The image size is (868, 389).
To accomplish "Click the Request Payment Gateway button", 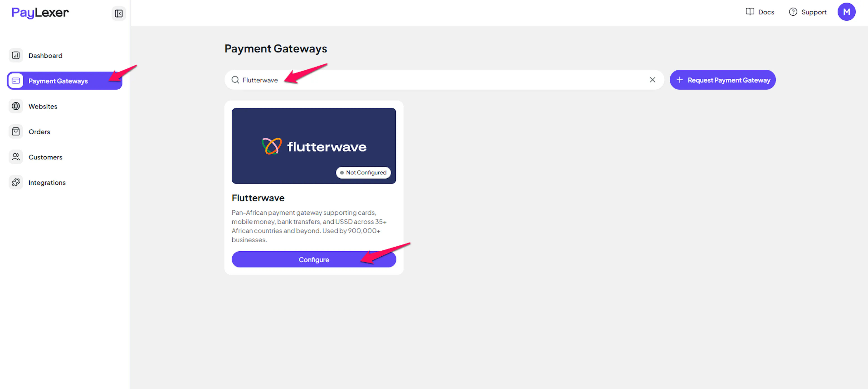I will [722, 80].
